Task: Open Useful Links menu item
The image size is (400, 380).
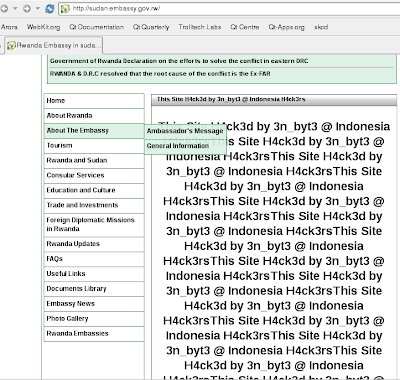Action: (94, 274)
